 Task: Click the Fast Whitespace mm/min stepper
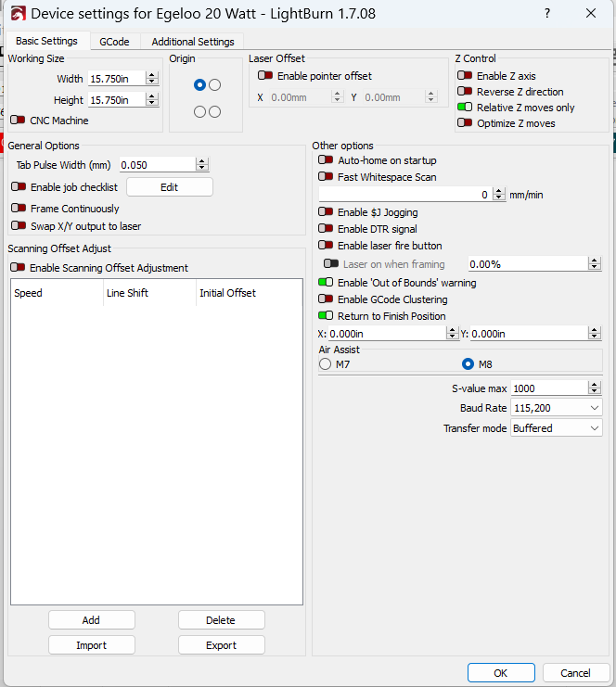499,195
